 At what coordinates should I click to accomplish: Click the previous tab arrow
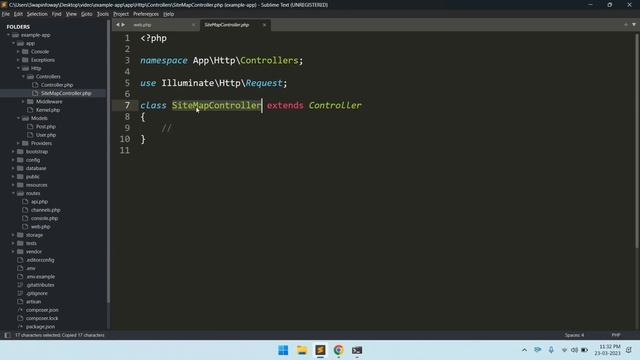click(118, 25)
